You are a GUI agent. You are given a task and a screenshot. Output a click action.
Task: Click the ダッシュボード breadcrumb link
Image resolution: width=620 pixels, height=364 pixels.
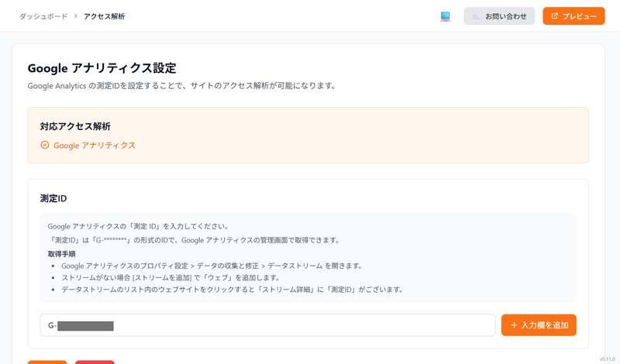[x=43, y=16]
